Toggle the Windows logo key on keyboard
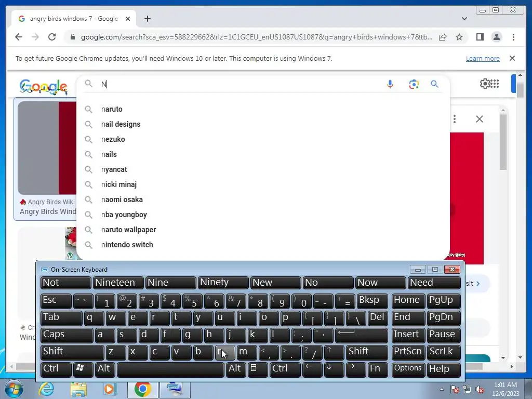This screenshot has width=532, height=399. [x=83, y=369]
